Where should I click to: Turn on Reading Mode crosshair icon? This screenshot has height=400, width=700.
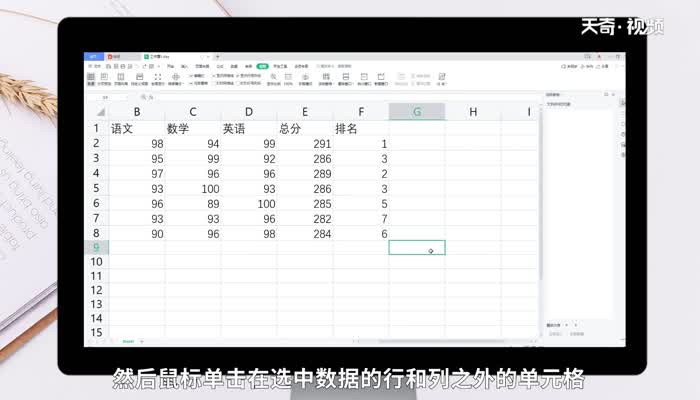(175, 77)
